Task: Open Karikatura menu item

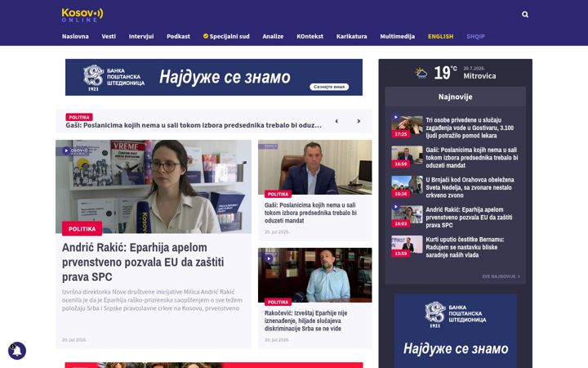Action: click(x=352, y=37)
